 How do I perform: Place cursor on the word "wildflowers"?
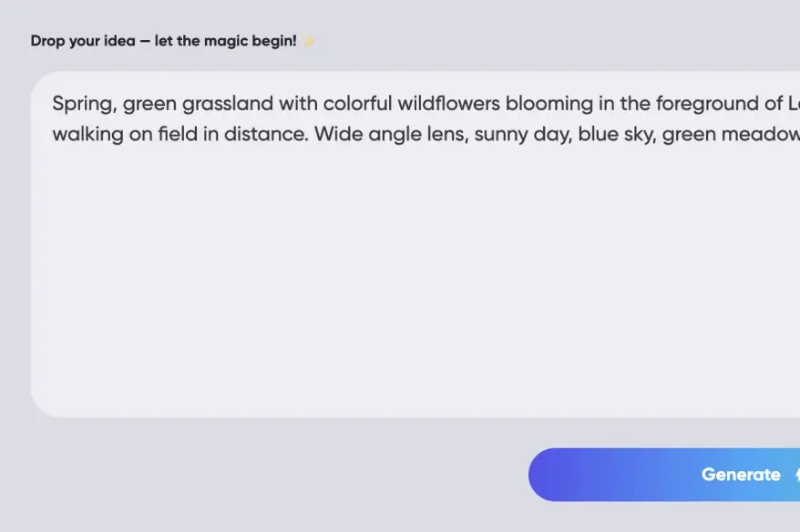448,103
